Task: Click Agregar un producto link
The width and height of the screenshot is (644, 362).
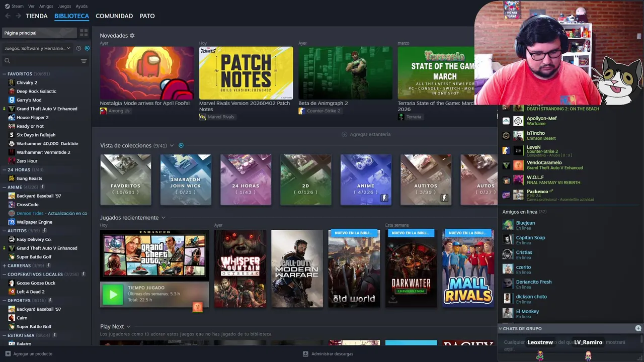Action: pos(33,354)
